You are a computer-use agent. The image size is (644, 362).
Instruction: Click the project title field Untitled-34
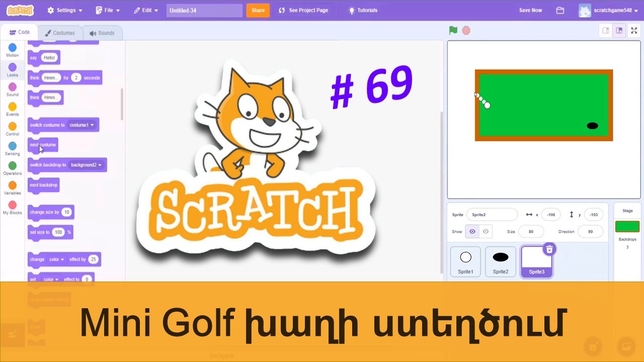(204, 10)
